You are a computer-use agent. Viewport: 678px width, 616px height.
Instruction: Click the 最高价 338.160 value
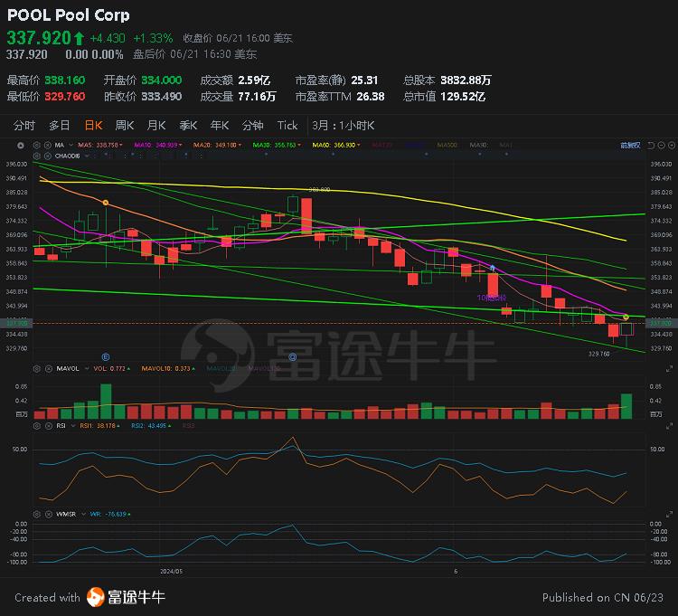coord(65,80)
